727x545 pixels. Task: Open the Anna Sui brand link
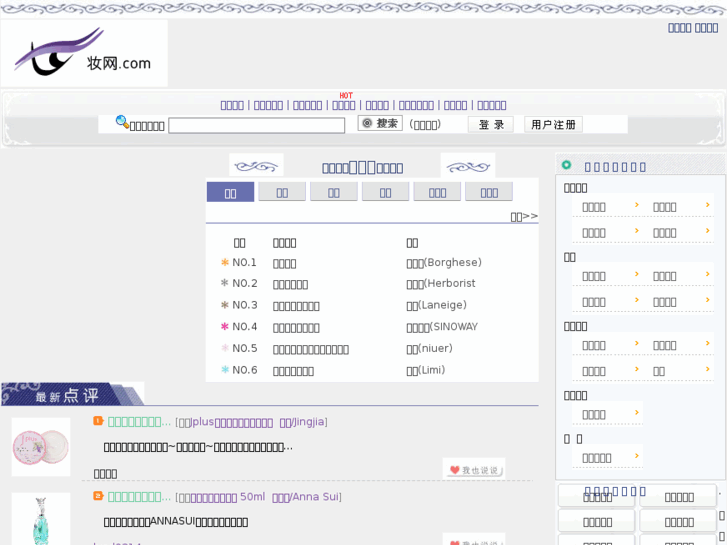(305, 497)
